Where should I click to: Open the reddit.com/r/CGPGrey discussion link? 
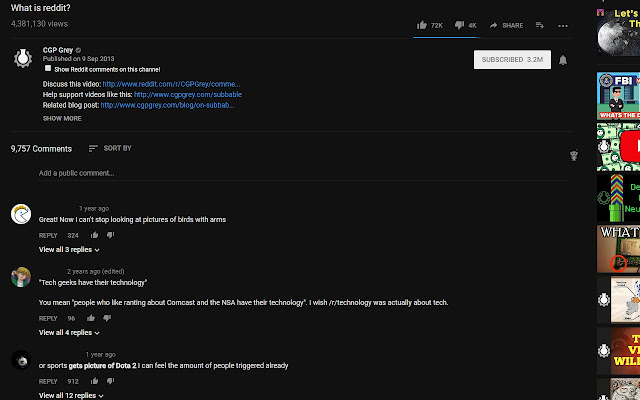point(171,84)
